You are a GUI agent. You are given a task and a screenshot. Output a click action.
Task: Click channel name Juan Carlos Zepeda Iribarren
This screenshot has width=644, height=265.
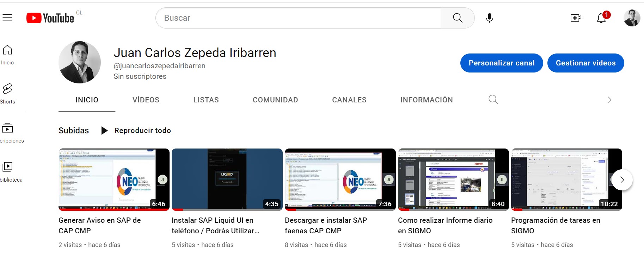[195, 53]
